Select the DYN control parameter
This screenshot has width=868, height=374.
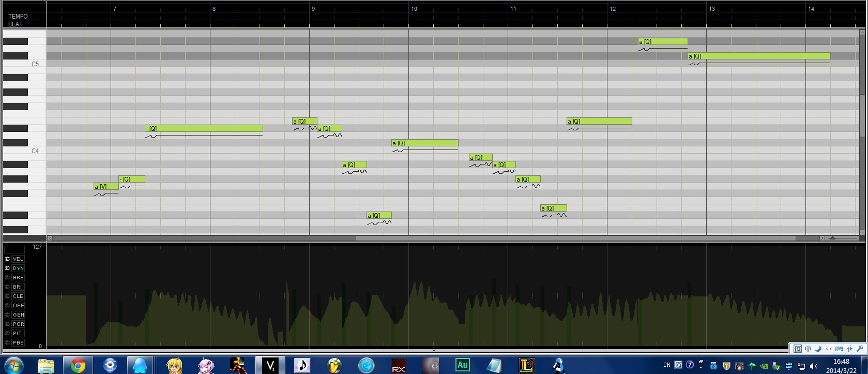18,268
